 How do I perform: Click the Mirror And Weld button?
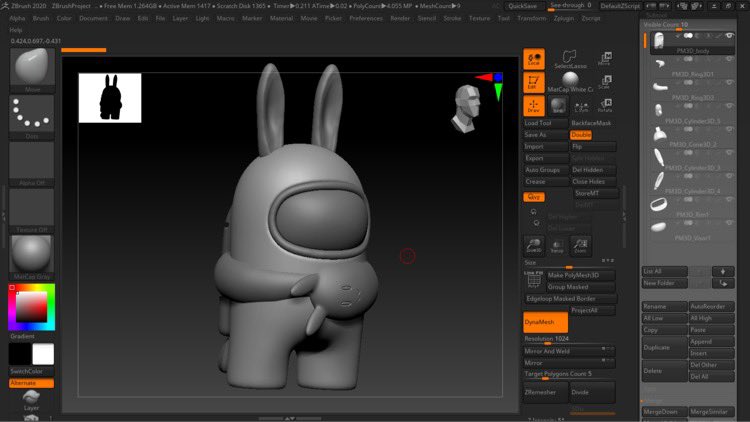click(x=569, y=351)
